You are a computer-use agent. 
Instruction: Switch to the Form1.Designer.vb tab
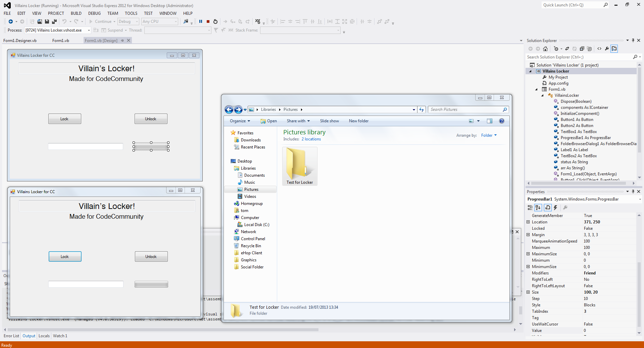(20, 41)
